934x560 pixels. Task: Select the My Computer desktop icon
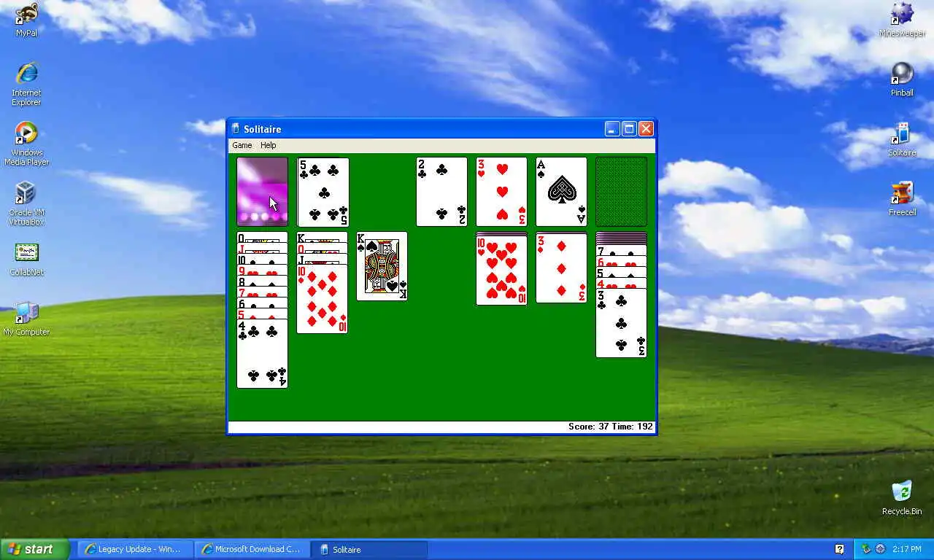[x=26, y=319]
